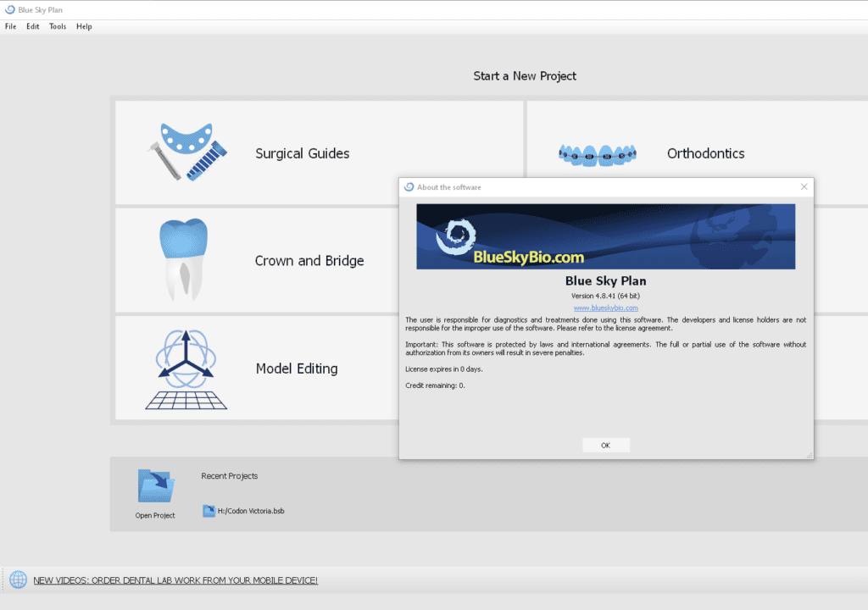This screenshot has width=868, height=610.
Task: Open the Help menu
Action: 84,26
